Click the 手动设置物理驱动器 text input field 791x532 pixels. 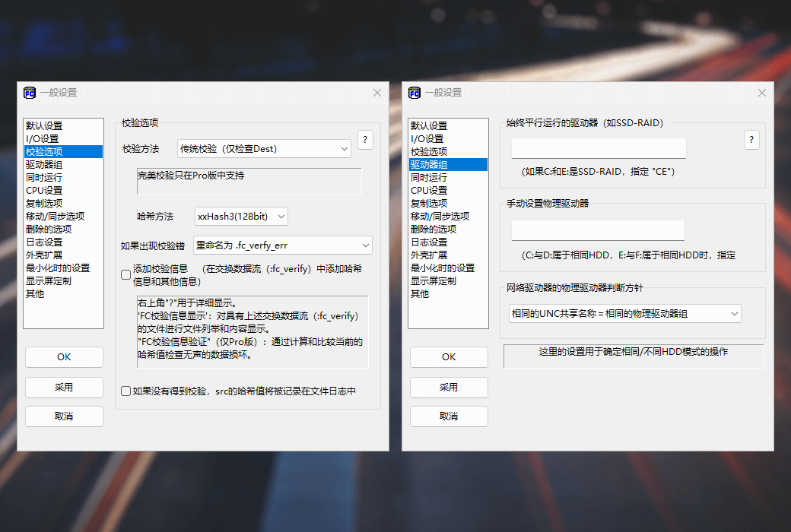598,230
